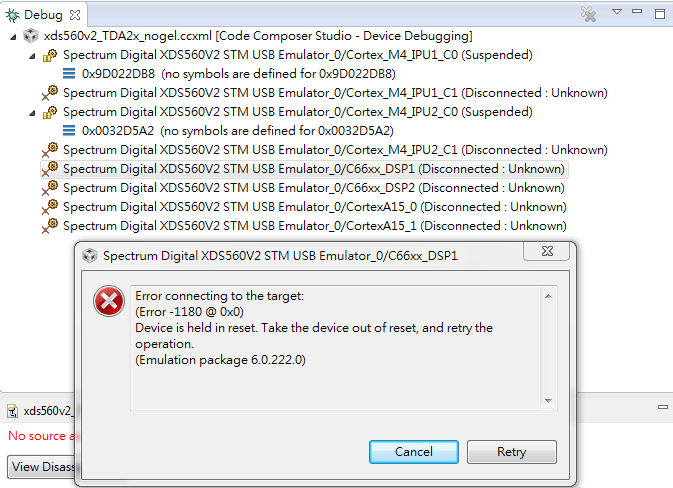Open the Debug view menu dropdown
The height and width of the screenshot is (488, 673).
[617, 13]
